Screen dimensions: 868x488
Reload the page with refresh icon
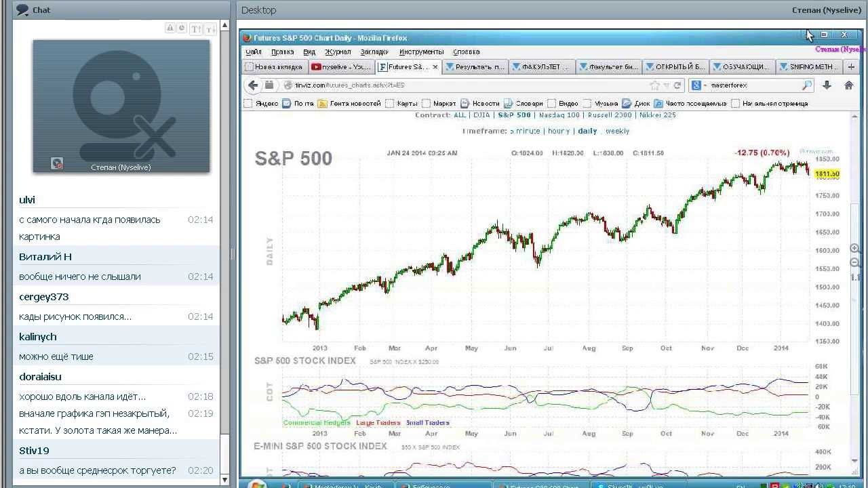[677, 85]
